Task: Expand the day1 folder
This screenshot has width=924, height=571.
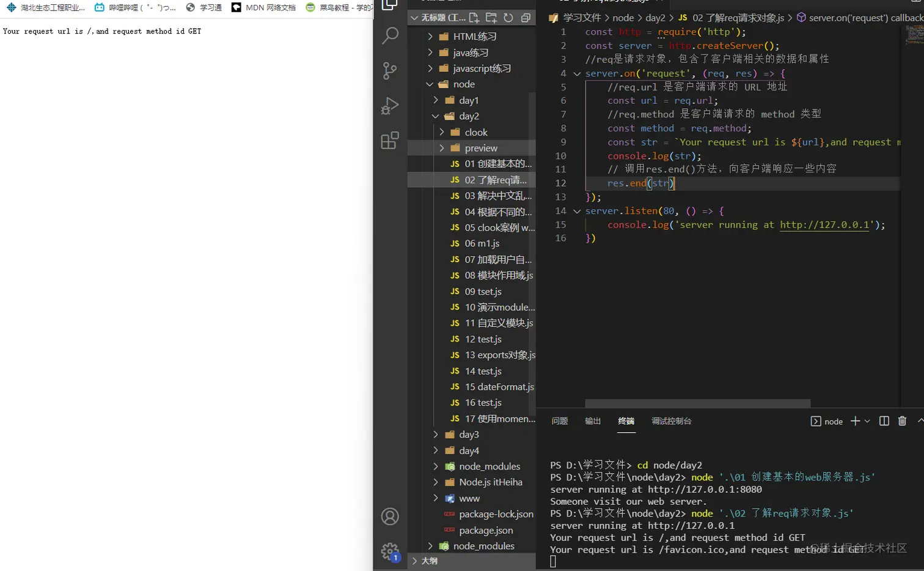Action: [x=436, y=100]
